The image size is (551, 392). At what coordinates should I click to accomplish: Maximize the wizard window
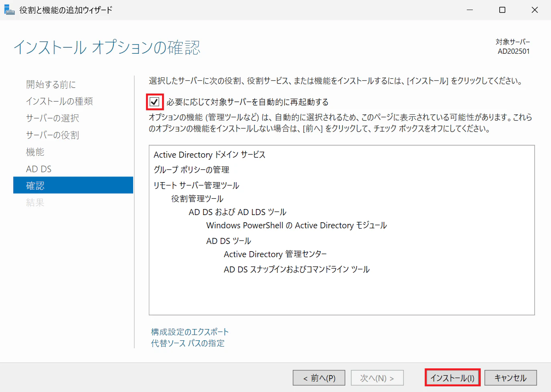(502, 10)
